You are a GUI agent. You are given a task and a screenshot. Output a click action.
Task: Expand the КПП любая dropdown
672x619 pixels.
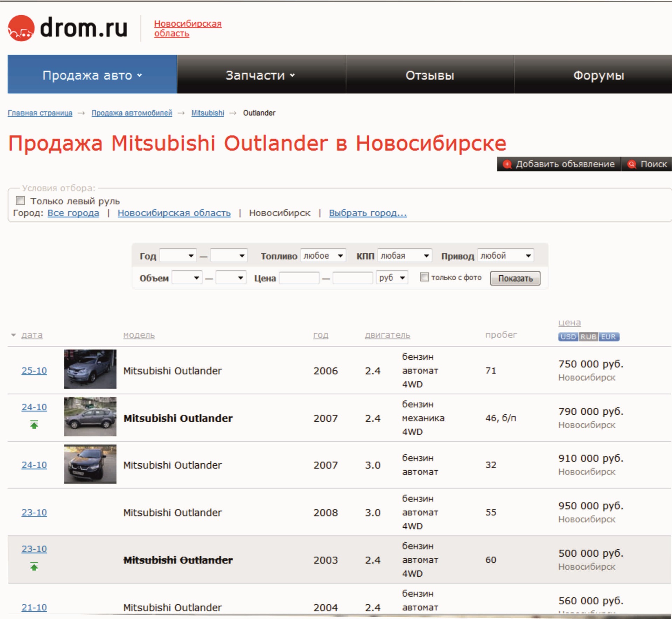(405, 255)
